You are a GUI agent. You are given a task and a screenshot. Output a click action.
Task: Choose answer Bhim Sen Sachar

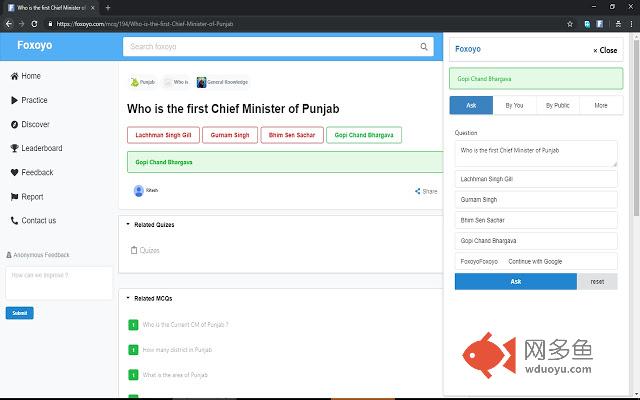[292, 135]
